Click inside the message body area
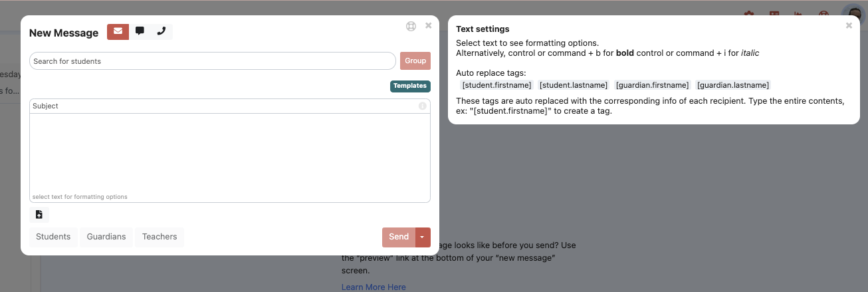Viewport: 868px width, 292px height. pyautogui.click(x=229, y=153)
